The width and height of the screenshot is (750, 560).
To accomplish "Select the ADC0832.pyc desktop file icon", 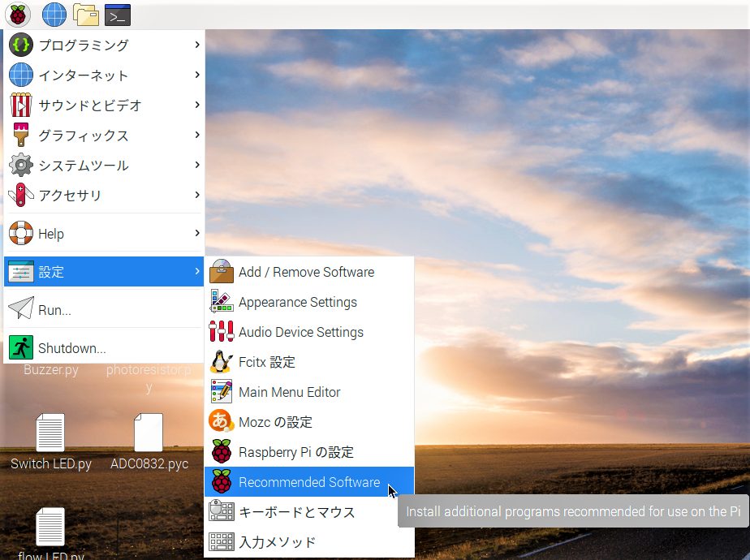I will [x=149, y=433].
